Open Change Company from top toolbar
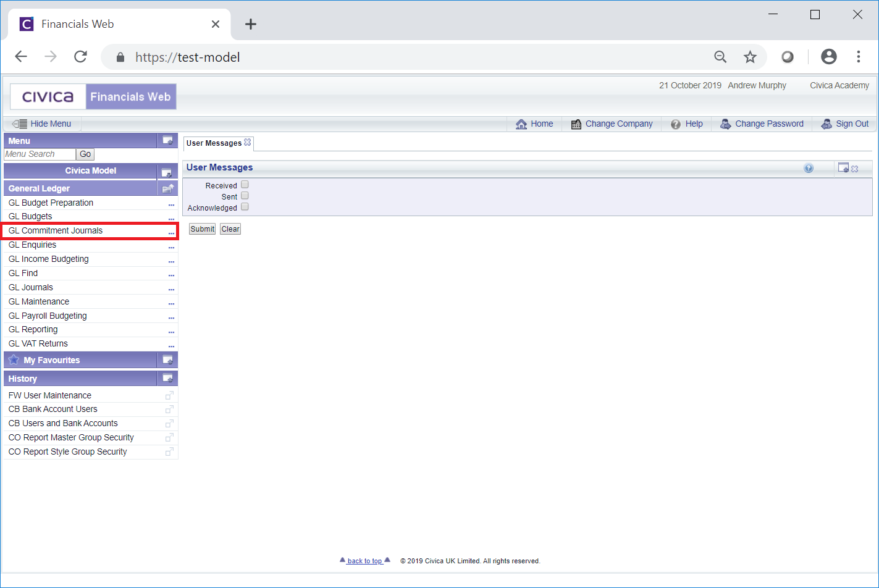The image size is (879, 588). 612,124
